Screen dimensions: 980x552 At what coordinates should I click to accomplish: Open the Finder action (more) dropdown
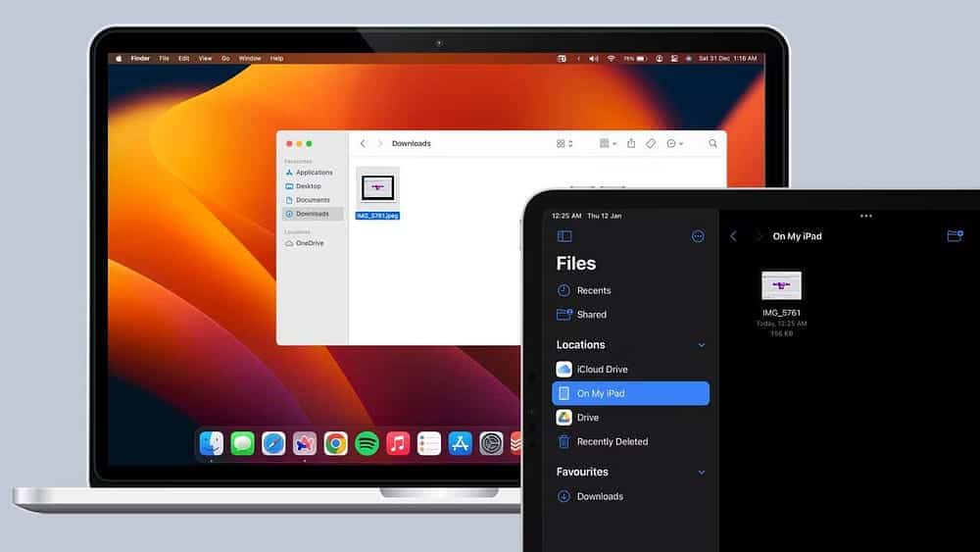(x=674, y=143)
